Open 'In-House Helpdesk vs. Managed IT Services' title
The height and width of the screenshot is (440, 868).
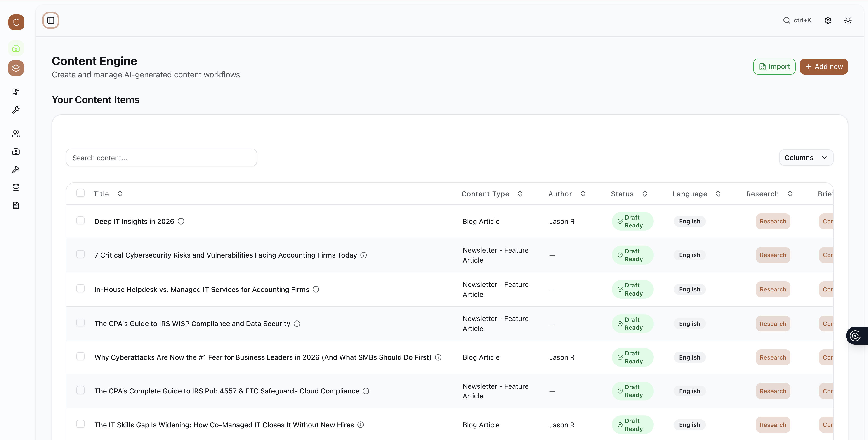(x=201, y=289)
